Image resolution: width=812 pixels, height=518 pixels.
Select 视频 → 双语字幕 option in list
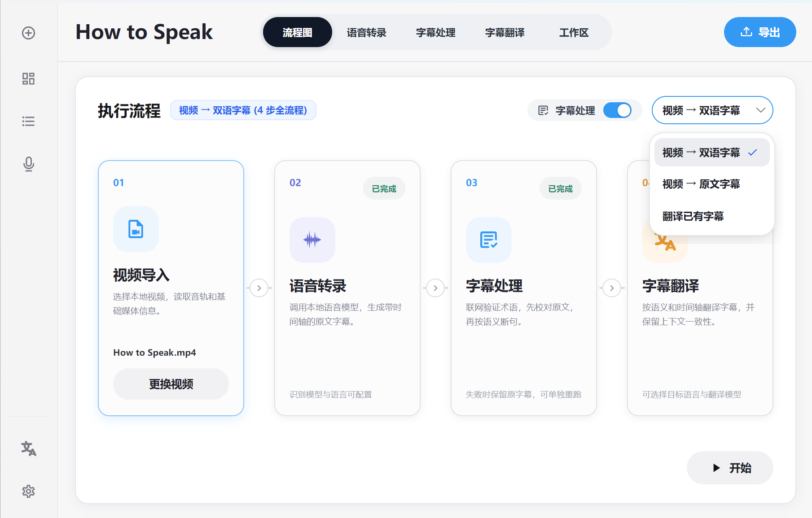click(712, 152)
